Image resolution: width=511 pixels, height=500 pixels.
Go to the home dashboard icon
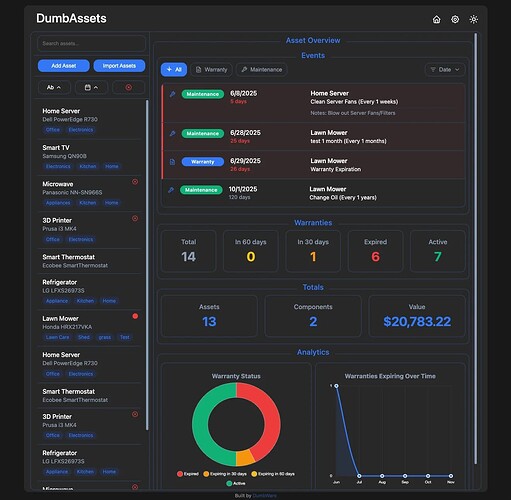(x=436, y=20)
